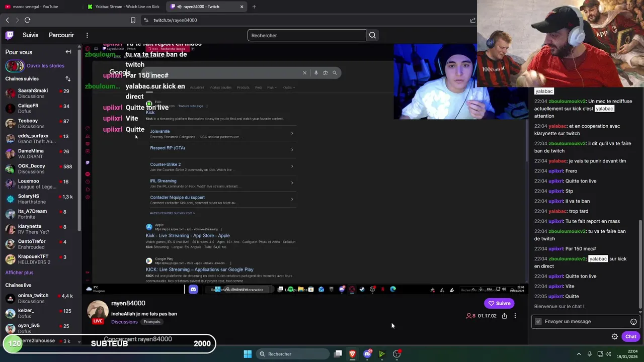Open chat settings gear

click(x=615, y=336)
